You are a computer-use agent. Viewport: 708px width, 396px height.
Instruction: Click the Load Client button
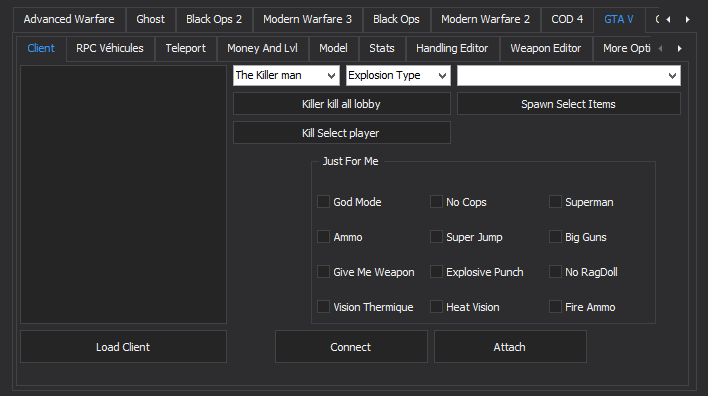click(x=123, y=347)
